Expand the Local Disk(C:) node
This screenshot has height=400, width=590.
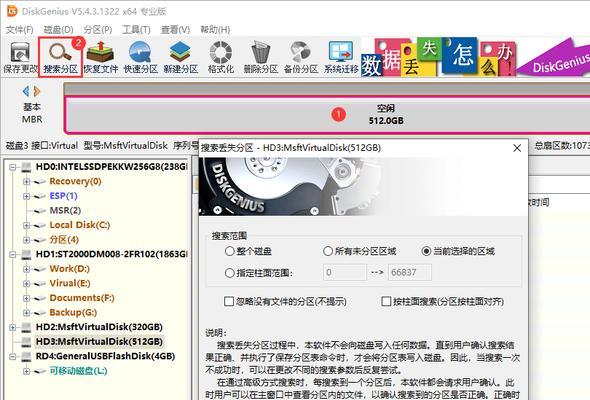(26, 225)
